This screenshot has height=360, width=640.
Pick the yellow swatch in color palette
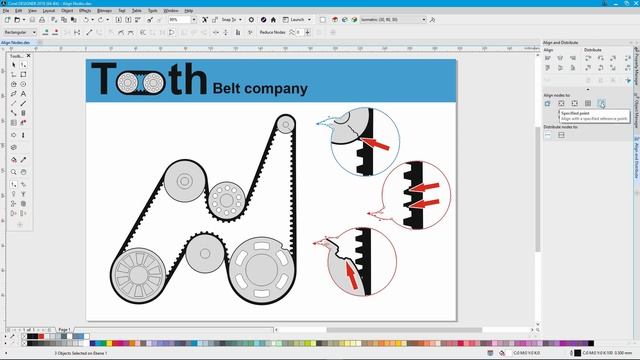pos(109,344)
